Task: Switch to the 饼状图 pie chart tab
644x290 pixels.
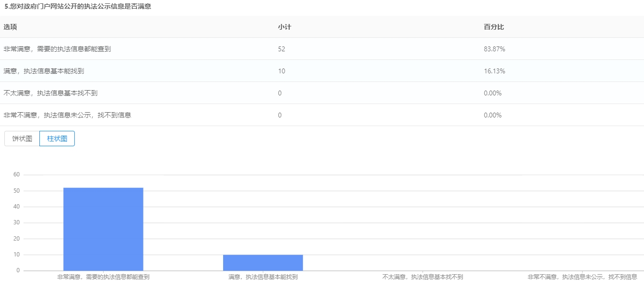Action: pyautogui.click(x=22, y=139)
